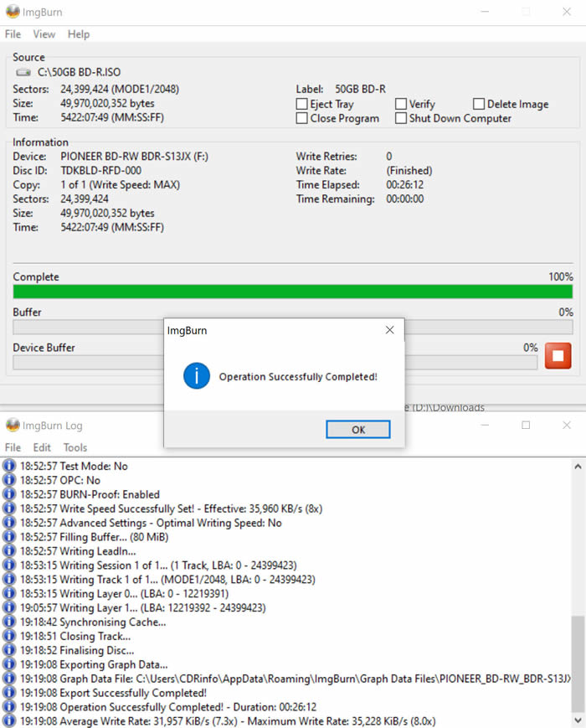Select the 'Operation Successfully Completed! - Duration' log line
Image resolution: width=586 pixels, height=728 pixels.
(168, 707)
